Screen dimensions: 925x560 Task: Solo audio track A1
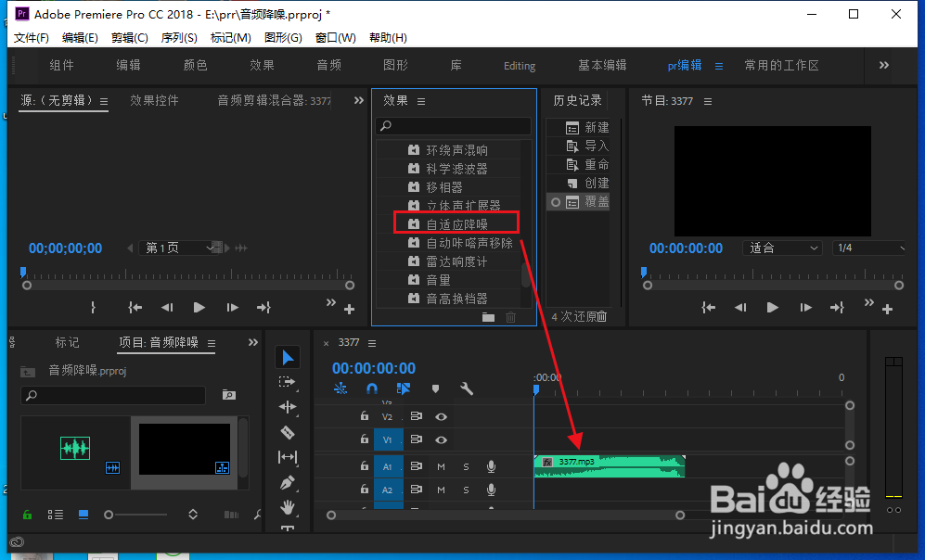click(x=466, y=467)
